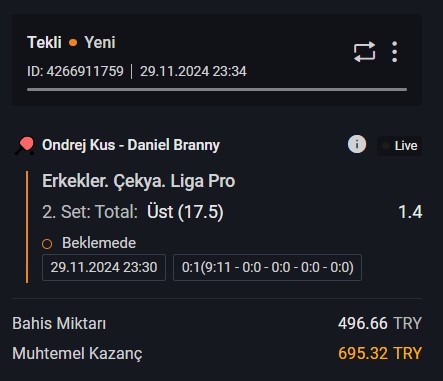Open Erkekler. Çekya. Liga Pro league
This screenshot has height=381, width=443.
(139, 181)
